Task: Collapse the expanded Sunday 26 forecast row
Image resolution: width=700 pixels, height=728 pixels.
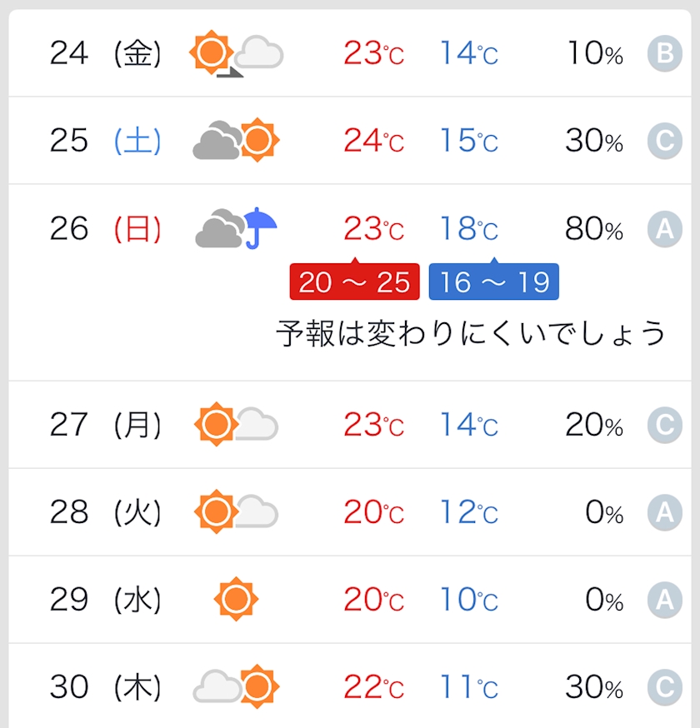Action: pos(83,228)
